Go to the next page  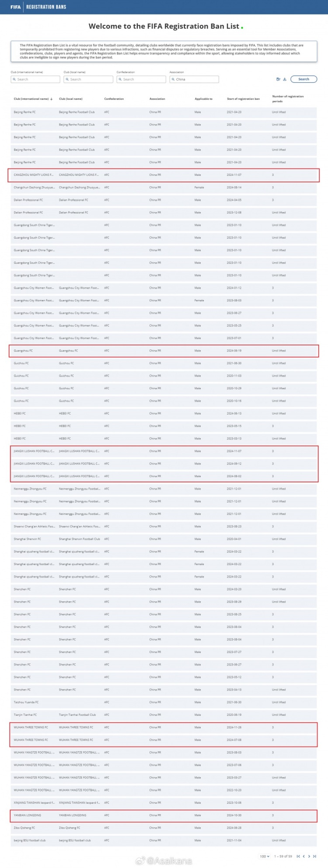pyautogui.click(x=309, y=856)
